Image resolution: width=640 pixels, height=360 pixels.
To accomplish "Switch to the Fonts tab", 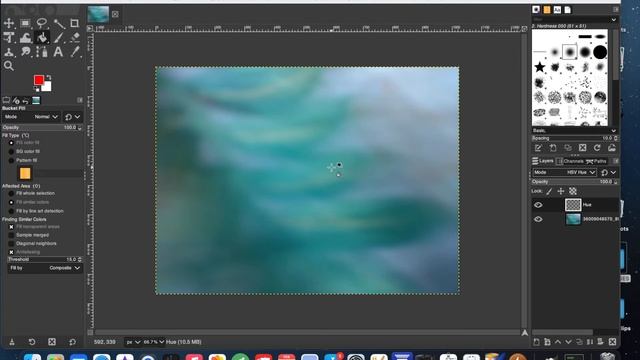I will coord(557,10).
